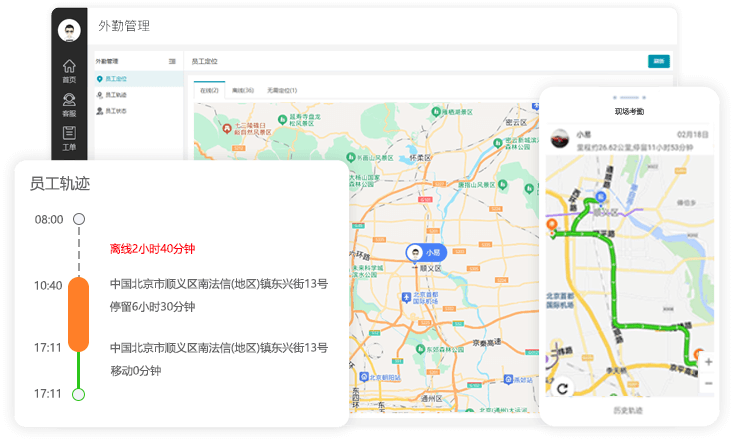The width and height of the screenshot is (734, 442).
Task: Click the 怀柔区 label on main map
Action: (x=420, y=158)
